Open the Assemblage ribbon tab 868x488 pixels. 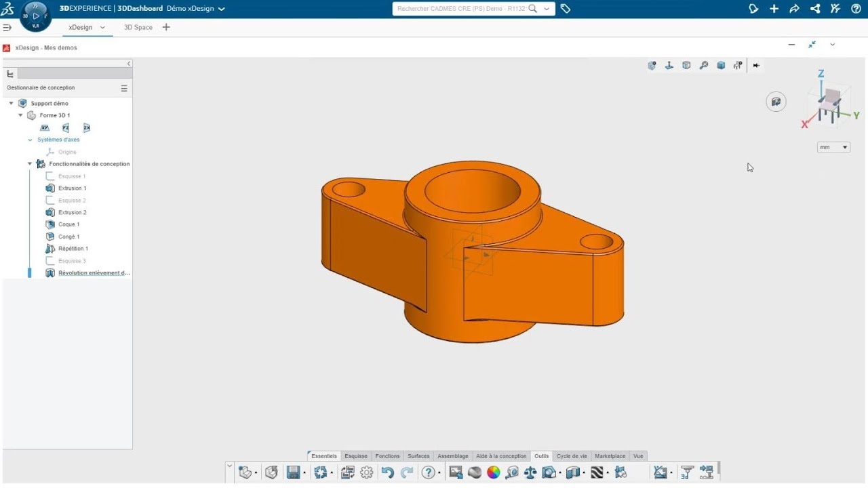[x=453, y=456]
